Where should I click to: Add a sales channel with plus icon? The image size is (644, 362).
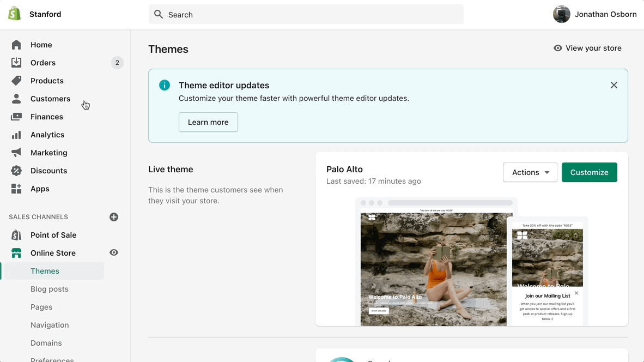coord(114,217)
